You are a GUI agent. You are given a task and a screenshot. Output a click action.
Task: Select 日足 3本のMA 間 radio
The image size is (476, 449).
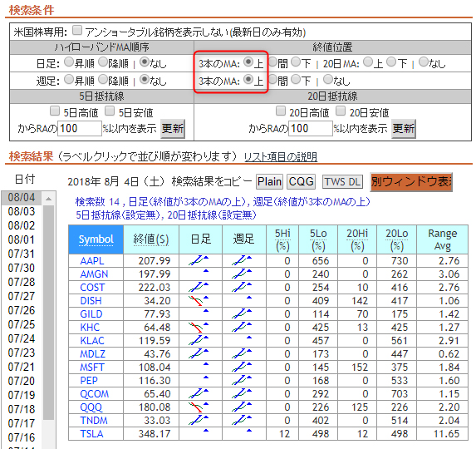272,62
